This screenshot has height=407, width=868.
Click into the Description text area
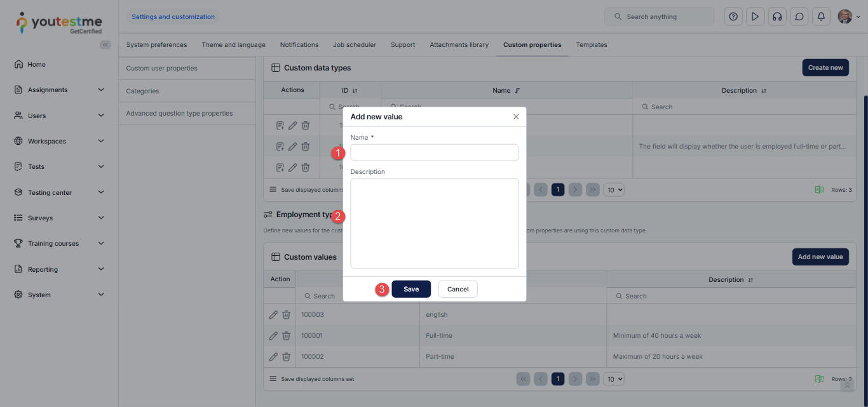[x=434, y=224]
